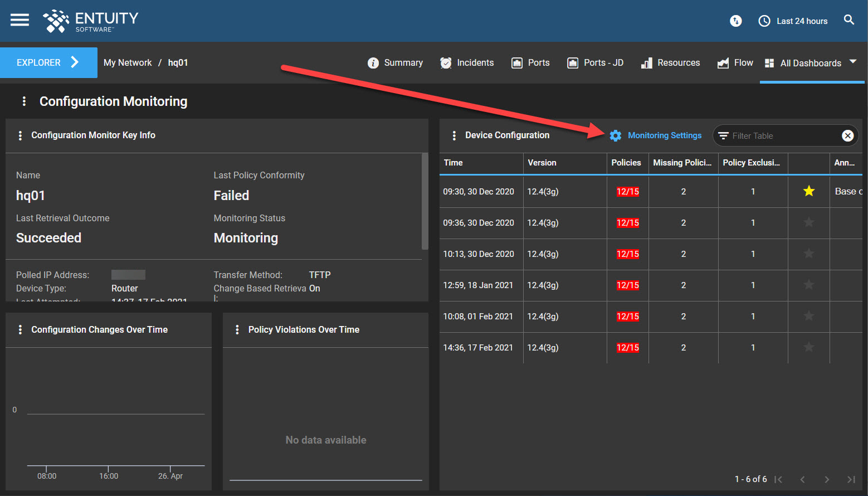Open the Last 24 hours time selector
Viewport: 868px width, 496px height.
point(793,21)
